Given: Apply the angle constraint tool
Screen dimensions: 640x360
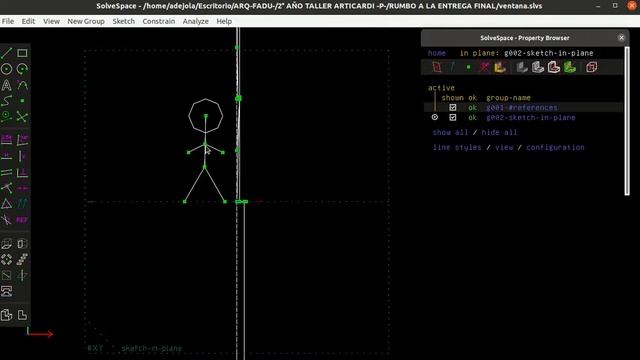Looking at the screenshot, I should [x=22, y=140].
